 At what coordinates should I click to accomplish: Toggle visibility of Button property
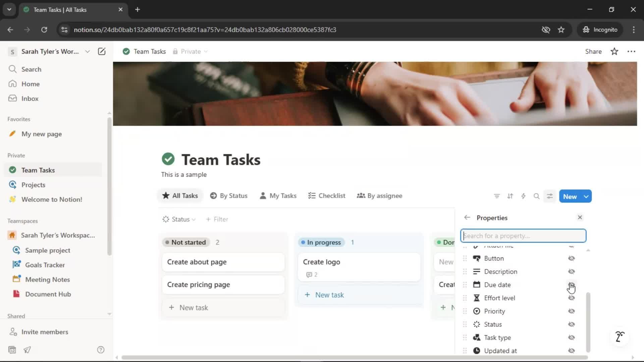(x=572, y=258)
